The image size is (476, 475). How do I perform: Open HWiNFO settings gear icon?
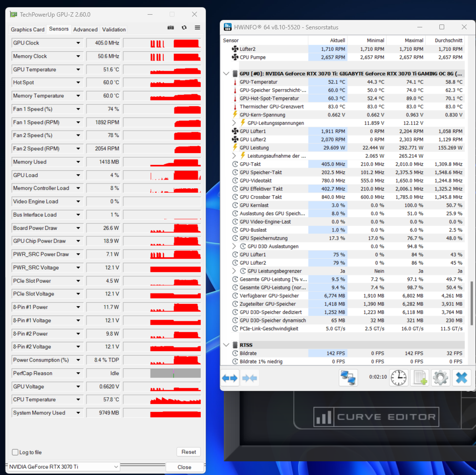[x=440, y=378]
